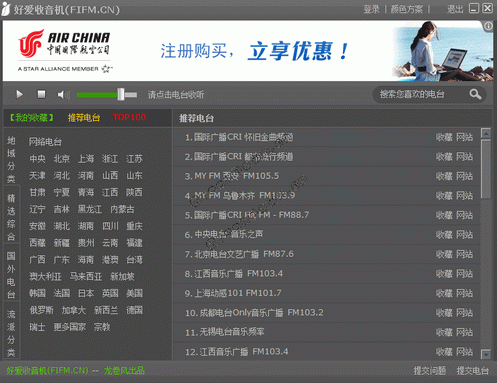This screenshot has height=383, width=497.
Task: Switch to the TOP100 tab
Action: click(129, 117)
